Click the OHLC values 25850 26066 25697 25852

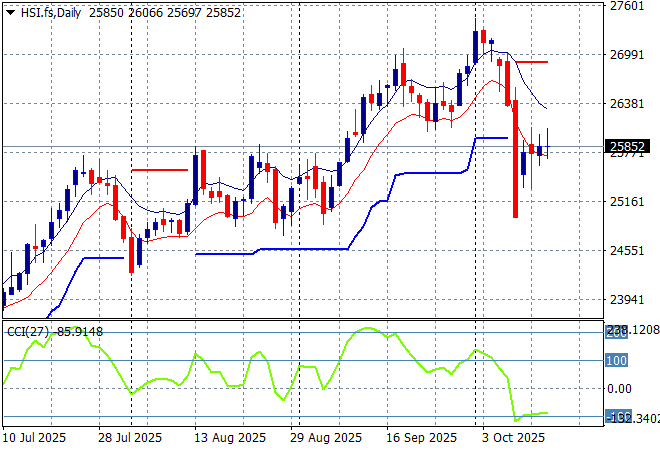tap(165, 13)
